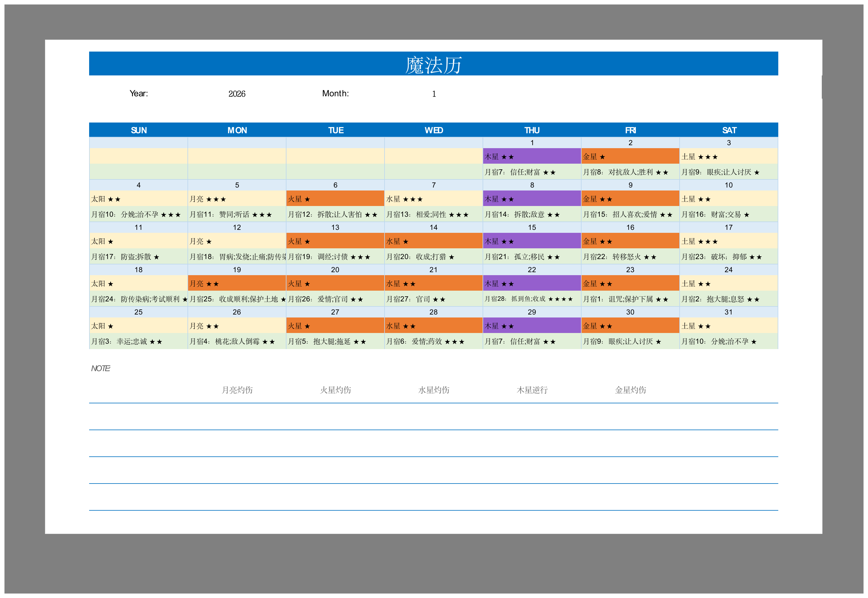Select the orange 月亮 cell under day 19
The image size is (868, 598).
[x=237, y=283]
